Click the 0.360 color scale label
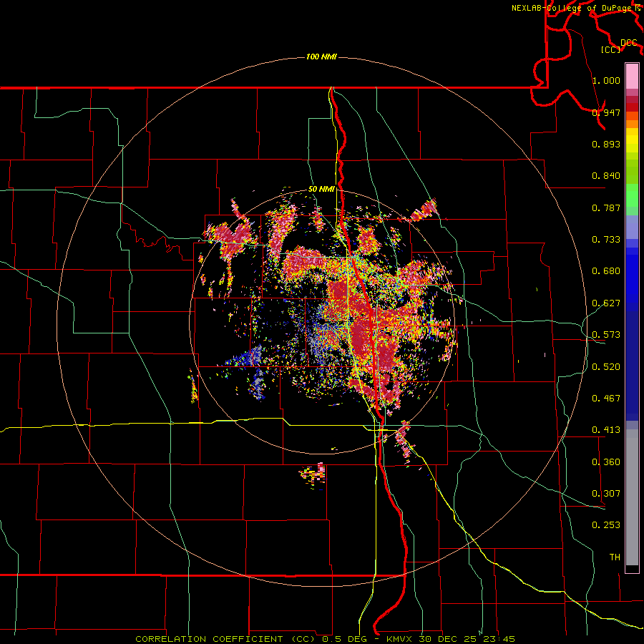644x644 pixels. pyautogui.click(x=606, y=462)
